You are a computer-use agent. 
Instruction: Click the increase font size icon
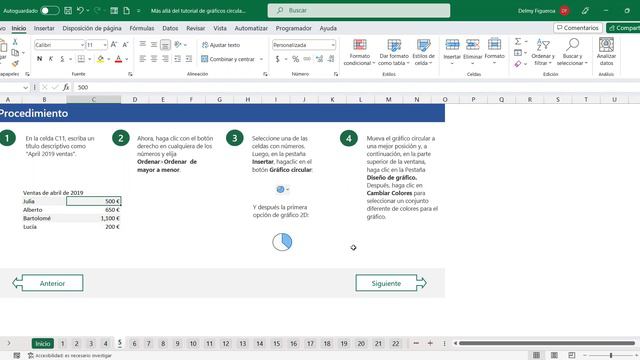114,44
